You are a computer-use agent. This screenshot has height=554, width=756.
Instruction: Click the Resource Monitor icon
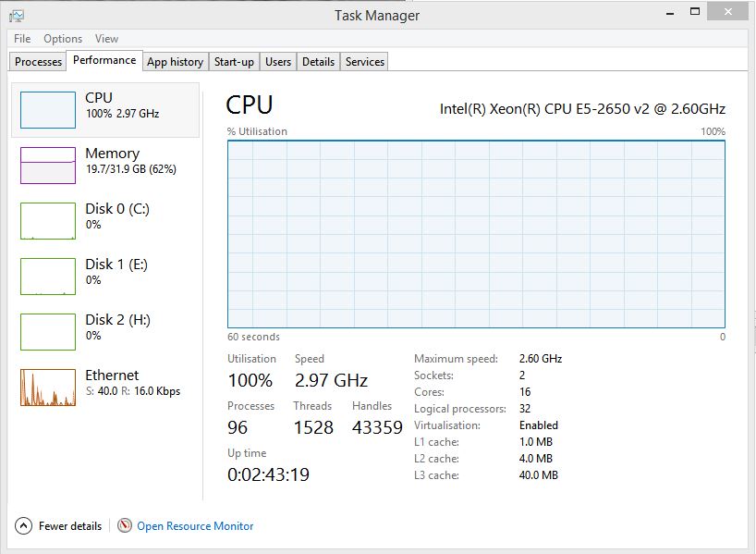point(125,525)
